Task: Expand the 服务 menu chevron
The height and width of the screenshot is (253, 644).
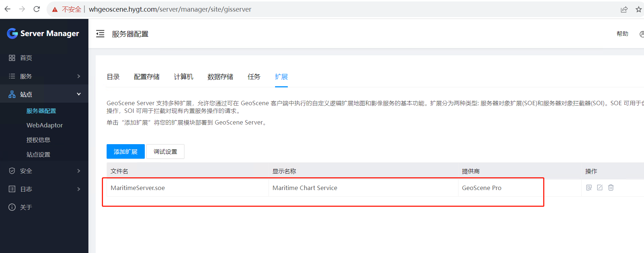Action: [x=79, y=76]
